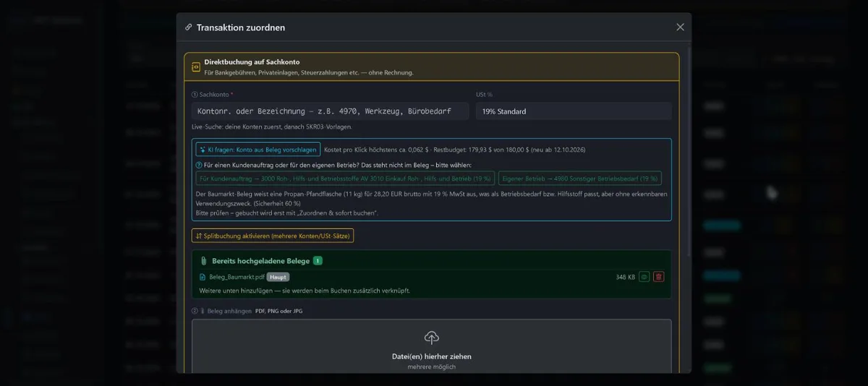Click the PDF file icon before Beleg_Baumarkt.pdf
The height and width of the screenshot is (386, 868).
coord(203,277)
